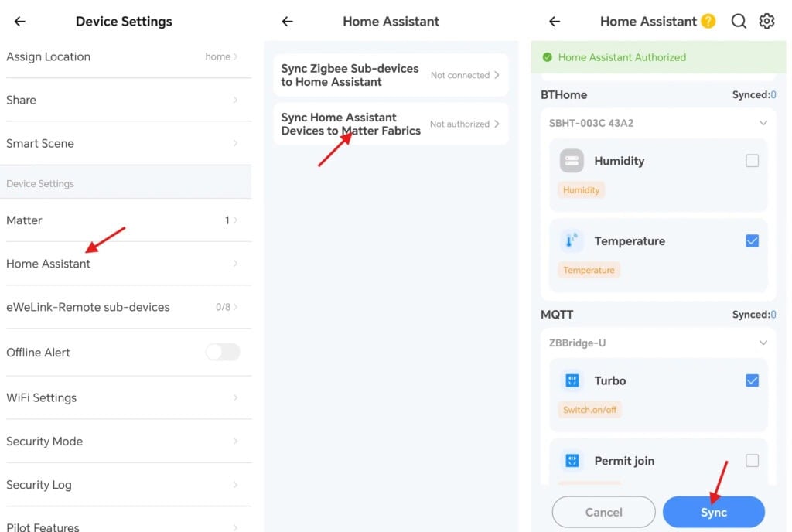Open the Security Log settings row
Viewport: 792px width, 532px height.
(x=128, y=485)
